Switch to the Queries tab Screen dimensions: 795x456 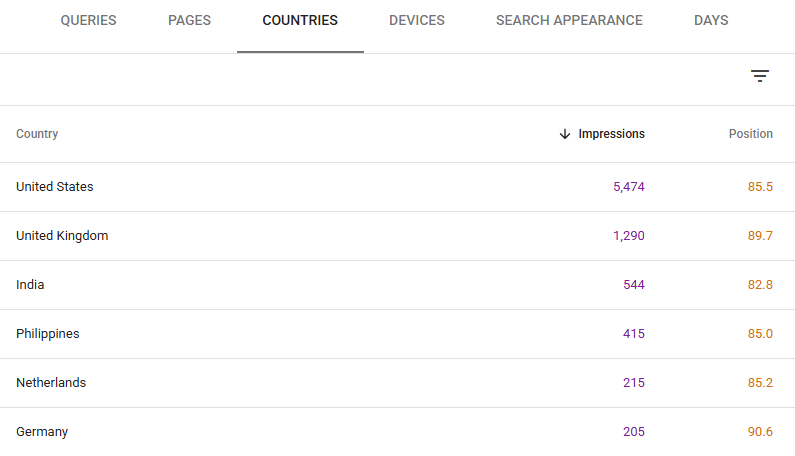pyautogui.click(x=88, y=20)
